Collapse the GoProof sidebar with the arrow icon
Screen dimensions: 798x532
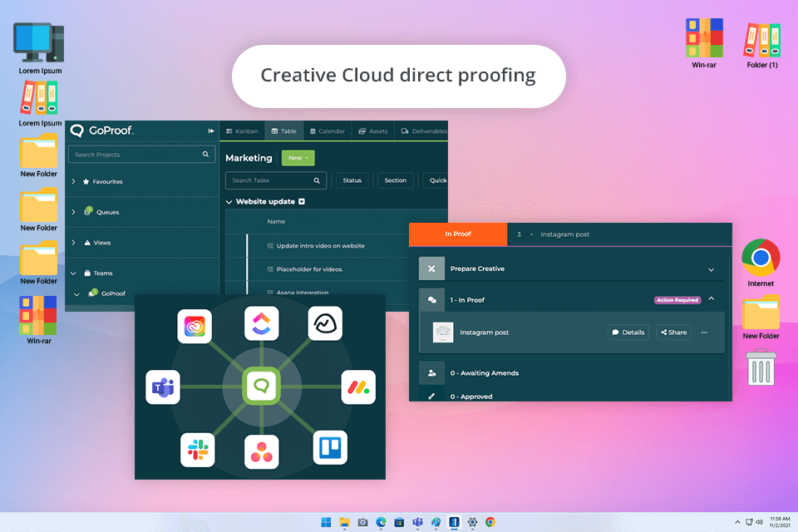click(x=211, y=131)
